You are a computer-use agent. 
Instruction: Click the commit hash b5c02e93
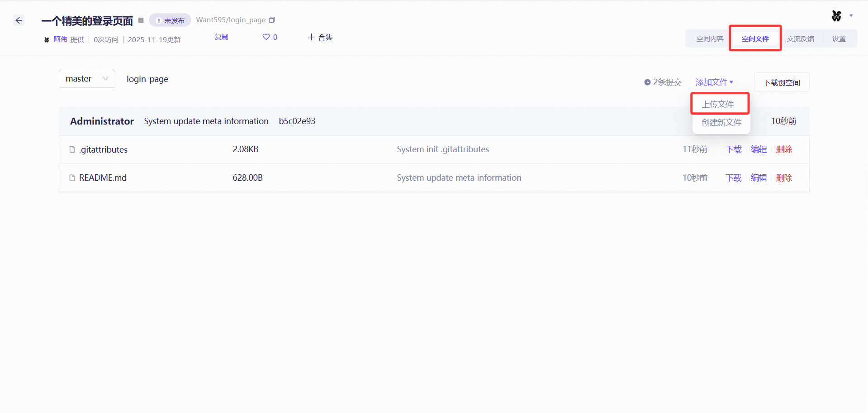click(297, 121)
